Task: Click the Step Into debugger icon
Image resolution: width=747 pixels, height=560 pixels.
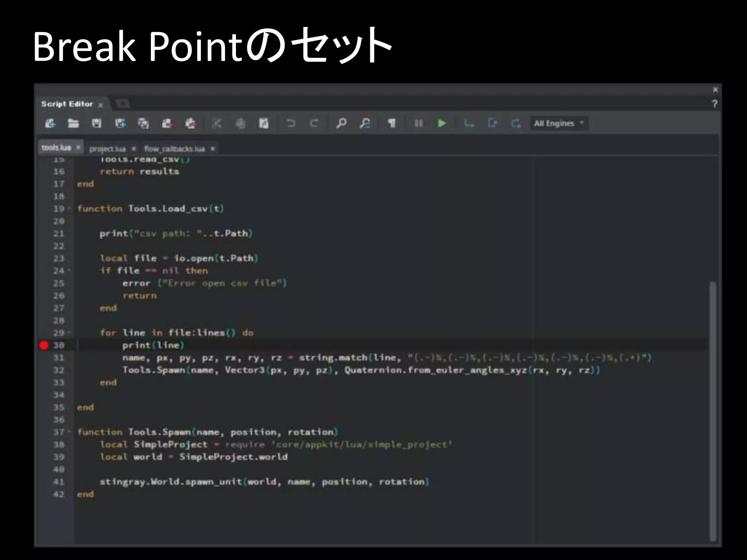Action: [x=492, y=123]
